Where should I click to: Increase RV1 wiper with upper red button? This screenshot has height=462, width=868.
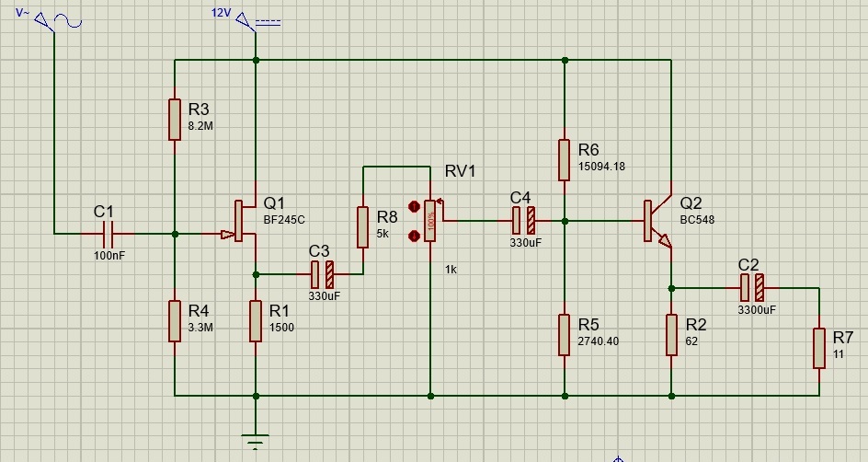tap(414, 207)
